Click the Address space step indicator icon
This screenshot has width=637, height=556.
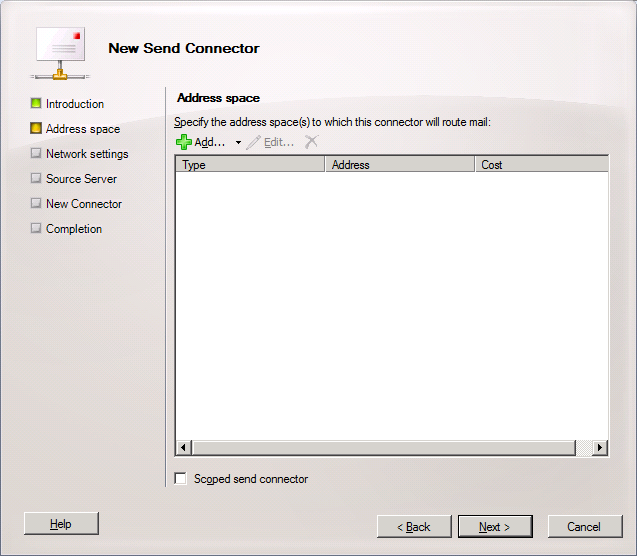pos(36,129)
